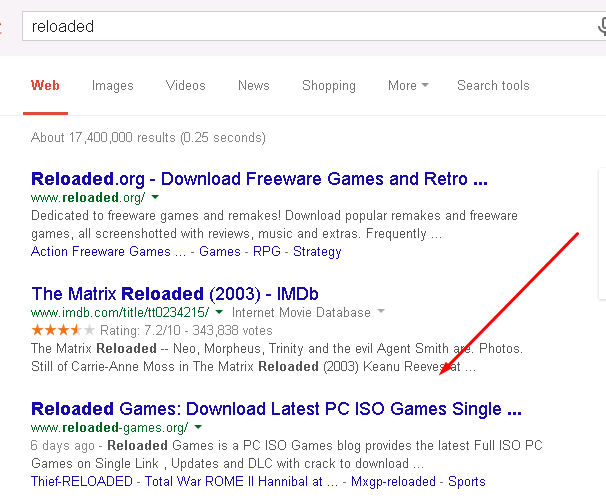This screenshot has height=502, width=606.
Task: Expand the Internet Movie Database dropdown arrow
Action: tap(381, 311)
